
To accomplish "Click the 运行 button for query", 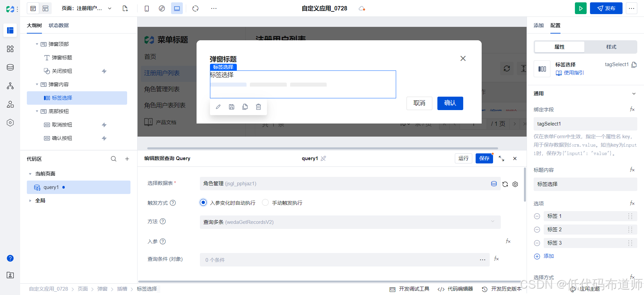I will click(x=464, y=158).
